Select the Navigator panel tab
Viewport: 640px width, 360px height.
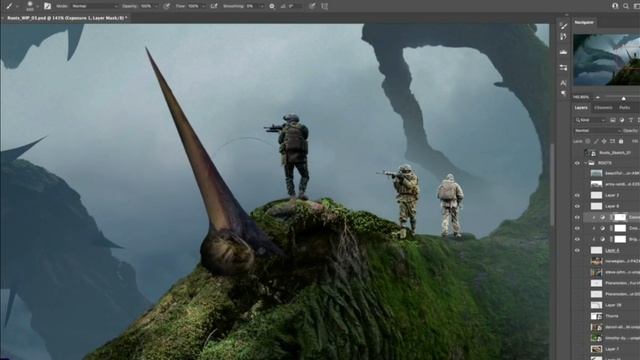click(x=584, y=22)
